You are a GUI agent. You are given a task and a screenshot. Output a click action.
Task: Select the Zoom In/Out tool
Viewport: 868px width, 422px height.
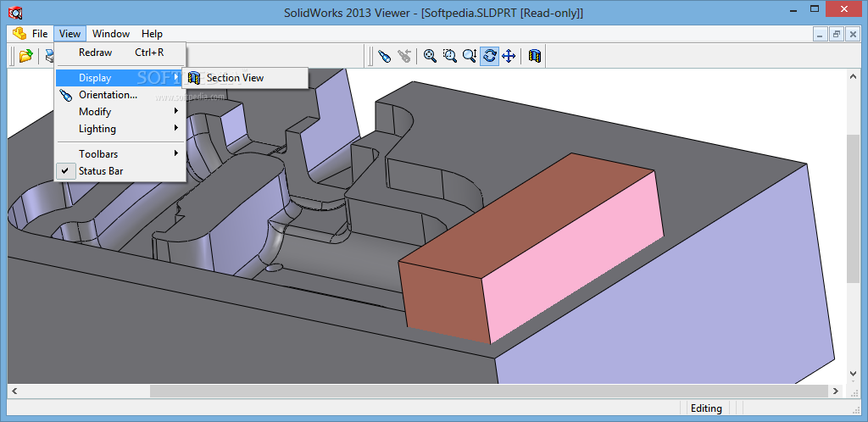[470, 55]
